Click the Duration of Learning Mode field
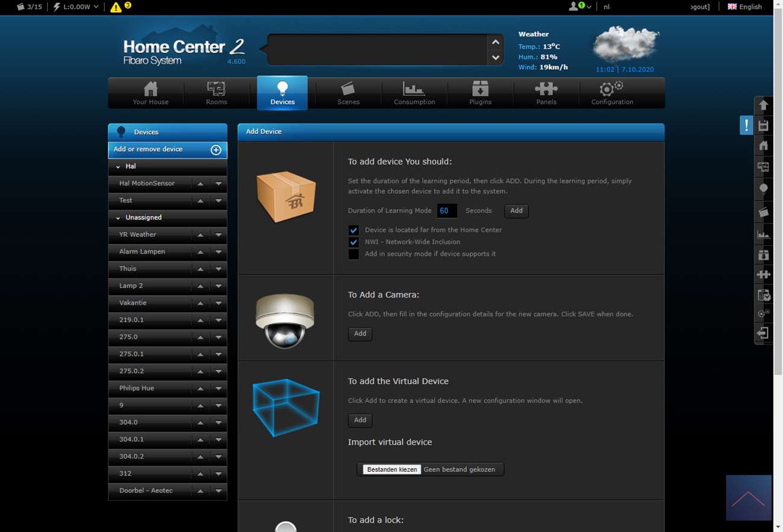 pyautogui.click(x=447, y=211)
